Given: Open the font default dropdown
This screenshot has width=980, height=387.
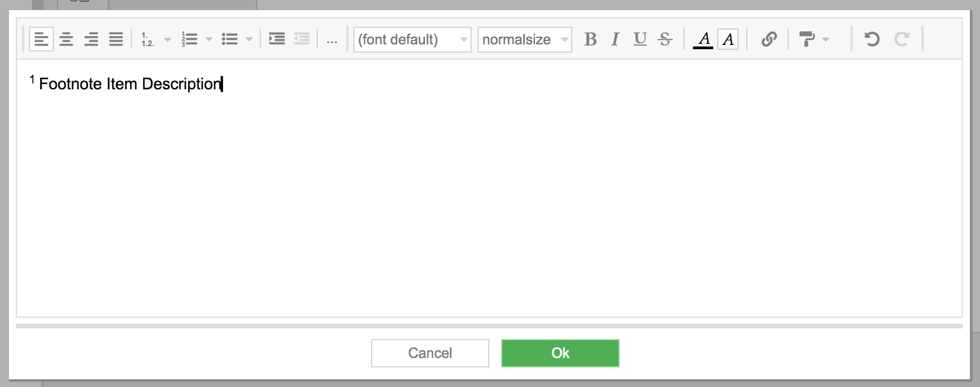Looking at the screenshot, I should pos(412,40).
